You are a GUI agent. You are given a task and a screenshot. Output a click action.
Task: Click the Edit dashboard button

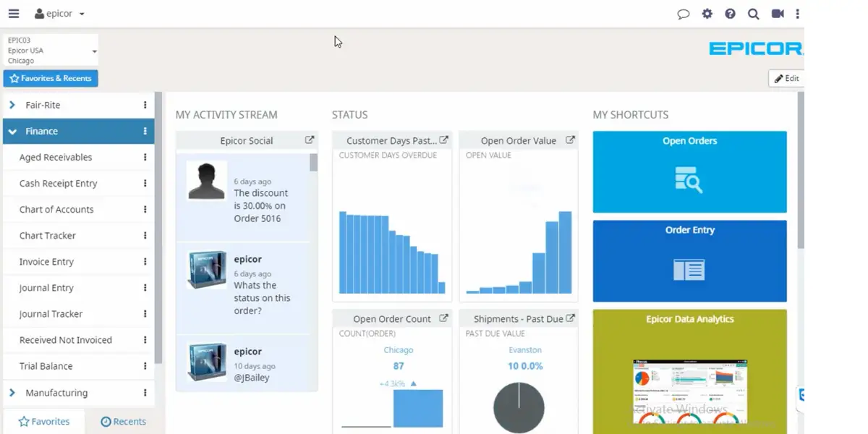point(786,78)
